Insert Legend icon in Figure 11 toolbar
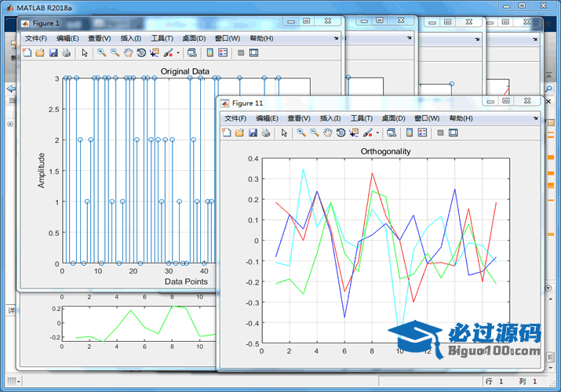This screenshot has width=561, height=392. 422,133
